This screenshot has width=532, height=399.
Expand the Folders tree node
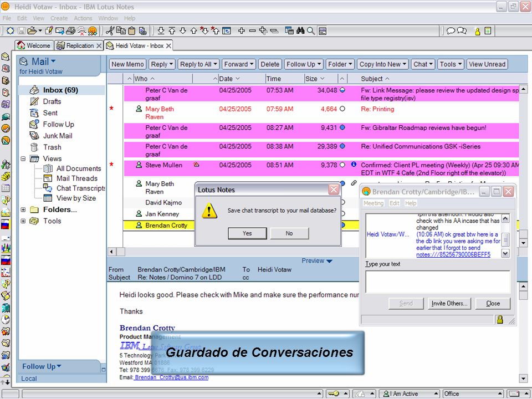pyautogui.click(x=23, y=209)
